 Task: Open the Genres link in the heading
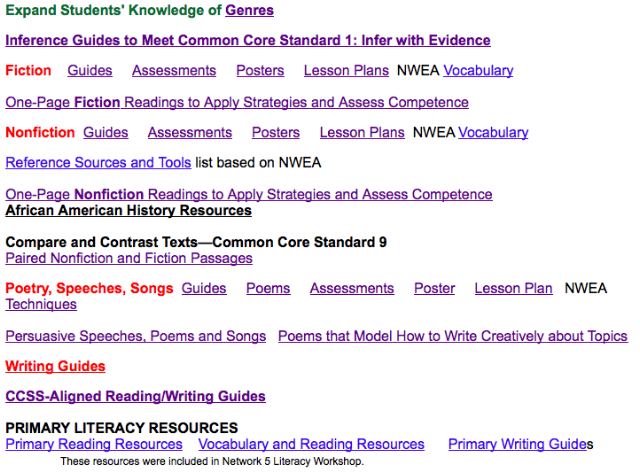coord(249,10)
